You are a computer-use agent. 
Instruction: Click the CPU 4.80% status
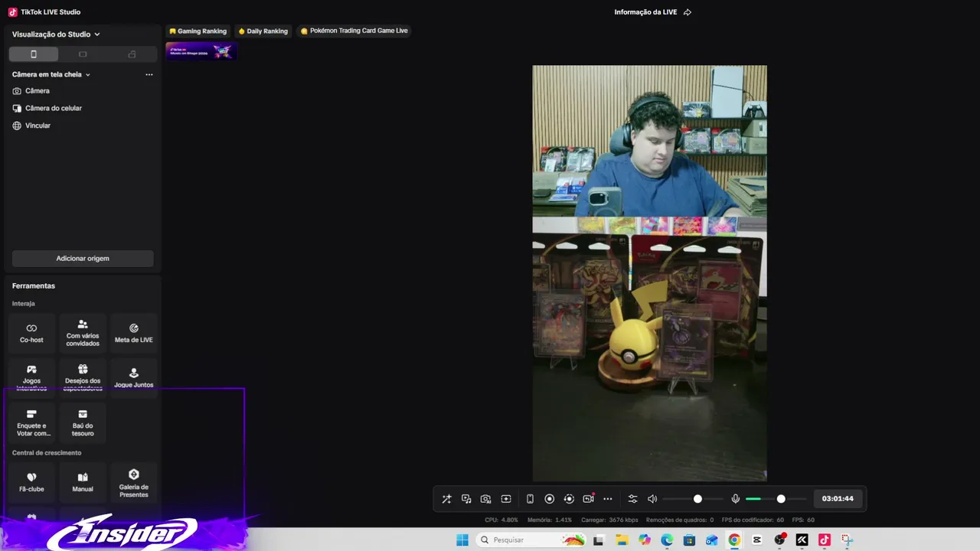[x=501, y=520]
